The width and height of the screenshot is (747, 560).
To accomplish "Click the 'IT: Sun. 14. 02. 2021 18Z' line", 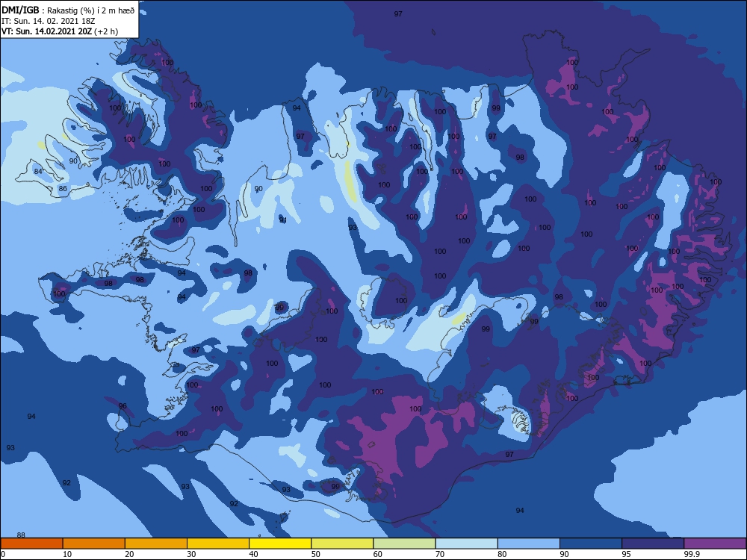I will [x=48, y=21].
